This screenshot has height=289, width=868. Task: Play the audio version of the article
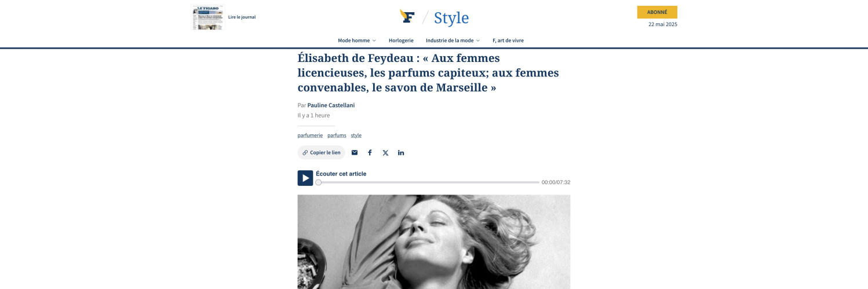tap(305, 178)
